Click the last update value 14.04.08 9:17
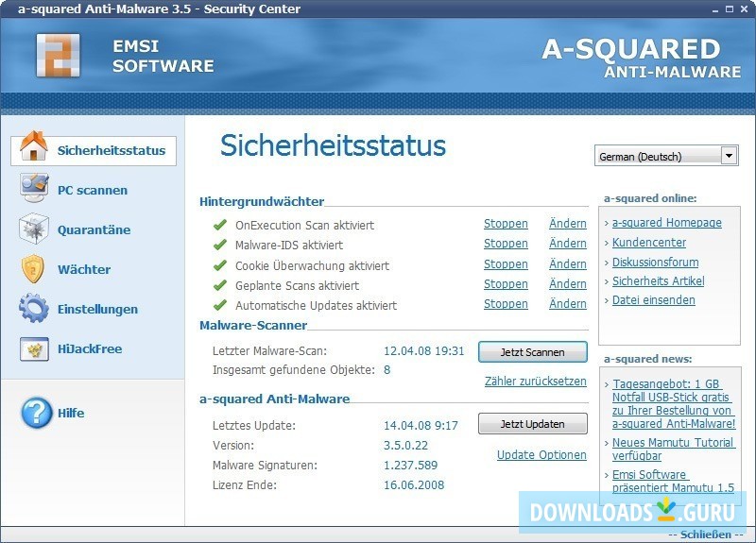Viewport: 756px width, 543px height. tap(421, 426)
